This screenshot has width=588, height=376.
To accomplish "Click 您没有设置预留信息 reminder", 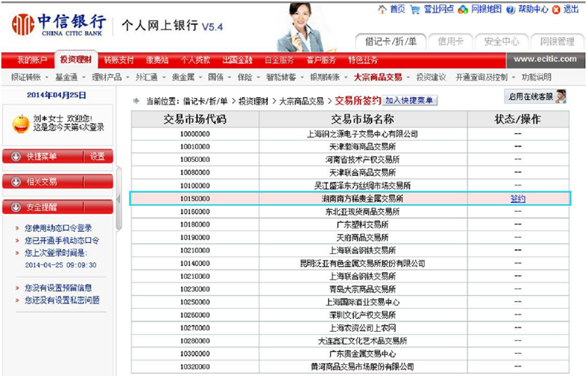I will [x=58, y=288].
